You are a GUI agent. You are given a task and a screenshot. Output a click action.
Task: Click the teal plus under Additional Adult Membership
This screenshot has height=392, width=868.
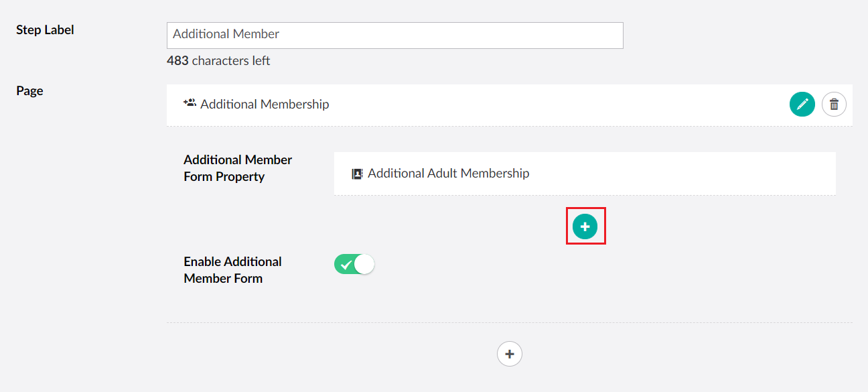click(585, 227)
